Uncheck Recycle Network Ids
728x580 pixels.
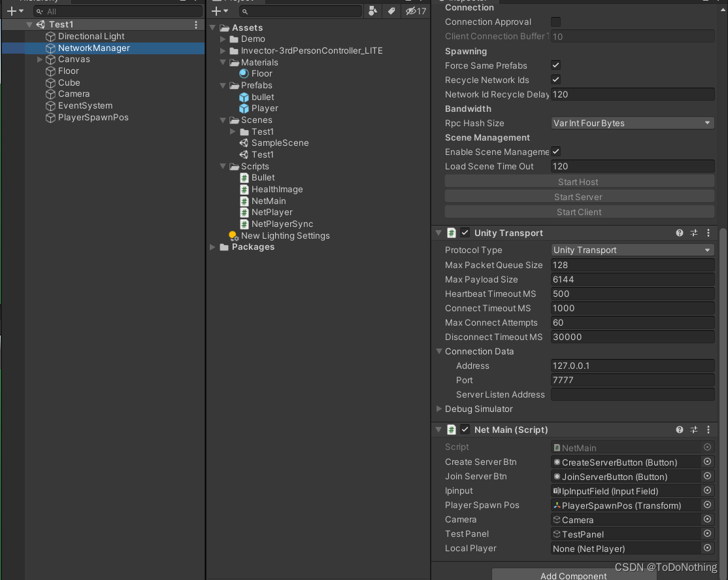tap(555, 80)
